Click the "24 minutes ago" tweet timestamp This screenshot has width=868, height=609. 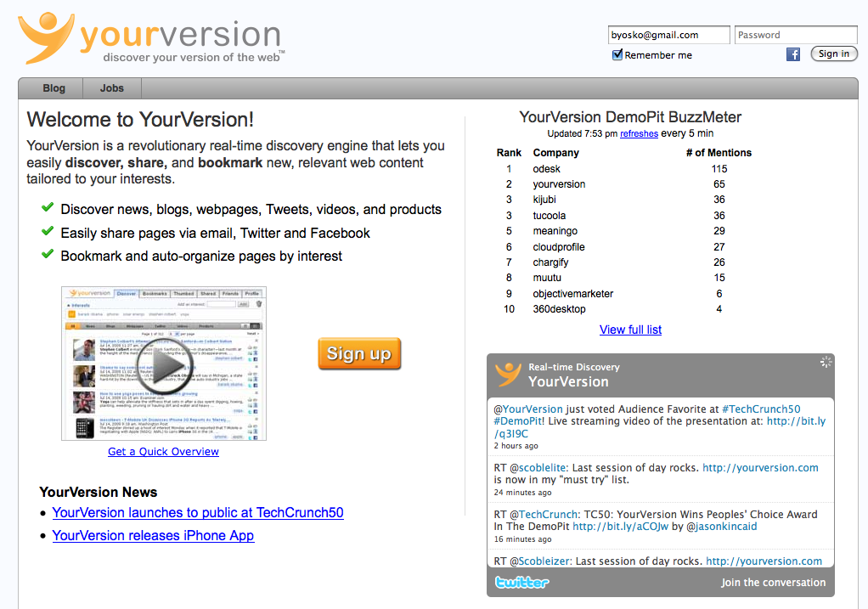tap(522, 492)
